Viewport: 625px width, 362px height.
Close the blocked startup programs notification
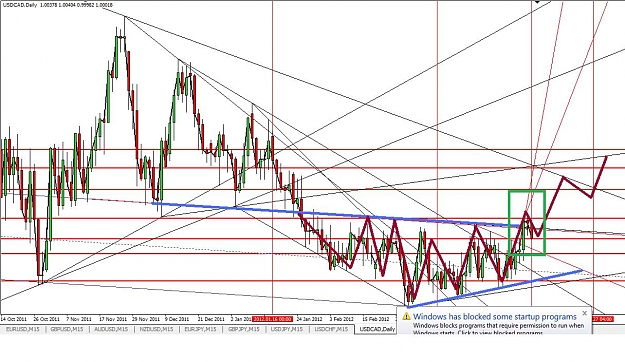coord(584,313)
